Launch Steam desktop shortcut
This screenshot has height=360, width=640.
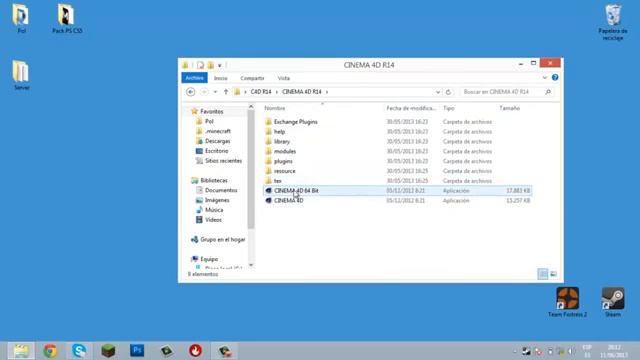click(x=613, y=302)
